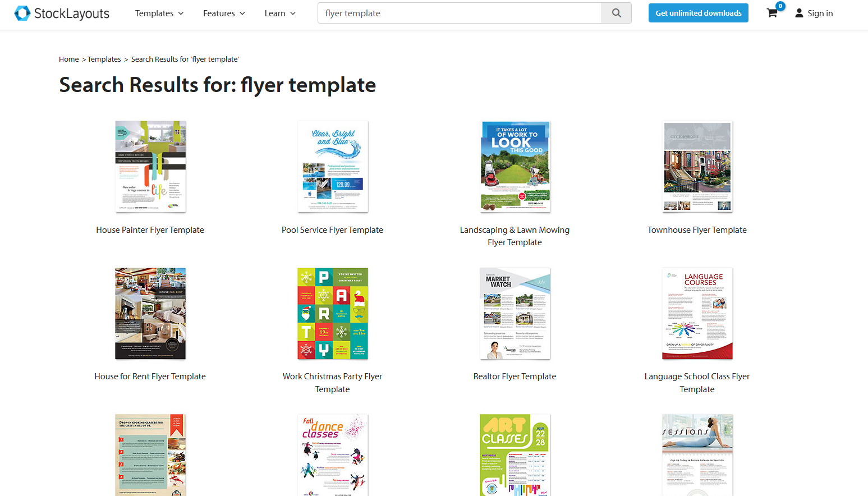
Task: Expand the Templates navigation dropdown
Action: 159,13
